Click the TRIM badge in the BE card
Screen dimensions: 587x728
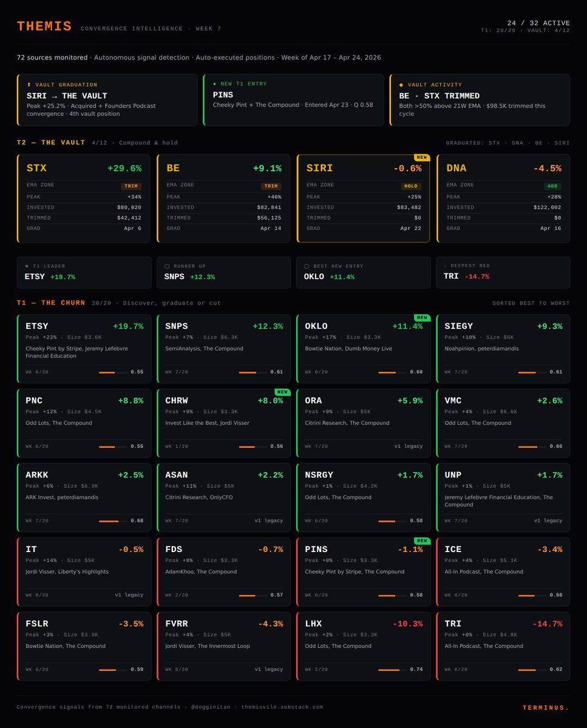point(271,186)
